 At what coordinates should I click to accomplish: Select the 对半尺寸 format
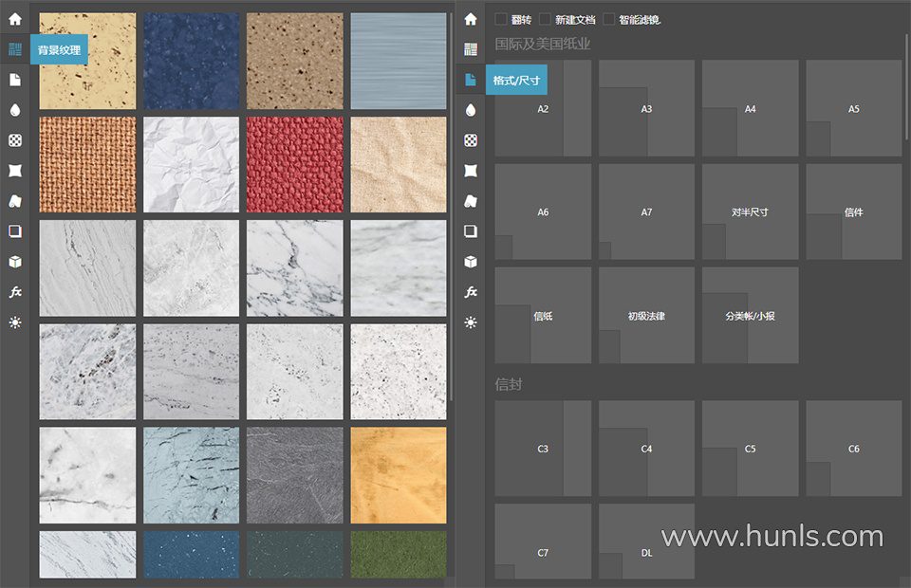(750, 211)
